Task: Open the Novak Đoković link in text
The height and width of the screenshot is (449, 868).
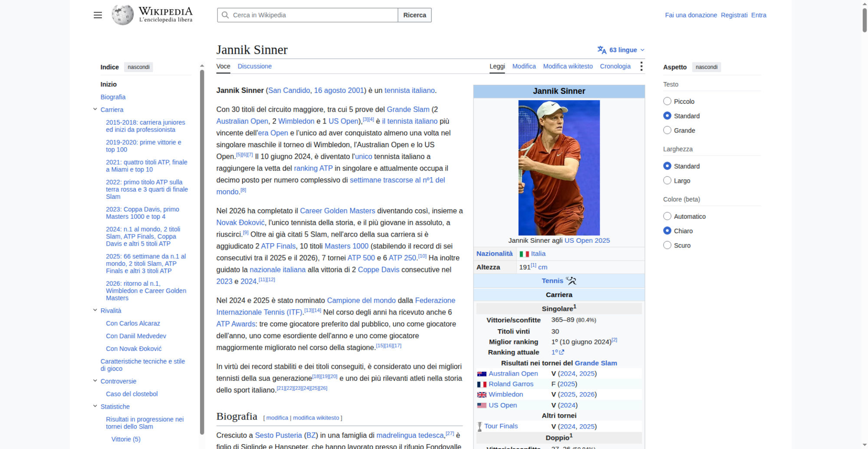Action: [x=240, y=222]
